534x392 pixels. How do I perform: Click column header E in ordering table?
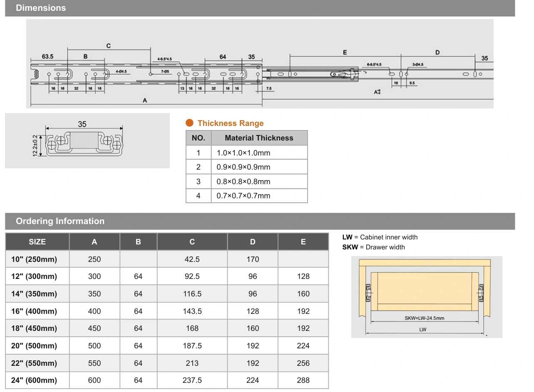click(x=303, y=242)
